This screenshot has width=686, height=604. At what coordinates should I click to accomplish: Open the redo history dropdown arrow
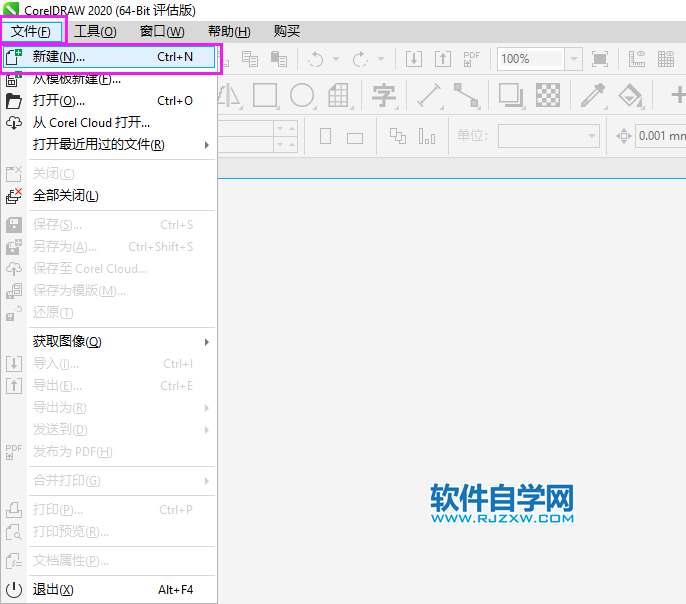[381, 59]
